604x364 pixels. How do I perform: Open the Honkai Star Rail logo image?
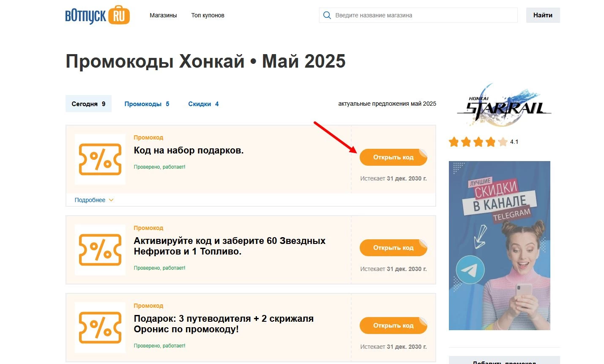pyautogui.click(x=503, y=104)
